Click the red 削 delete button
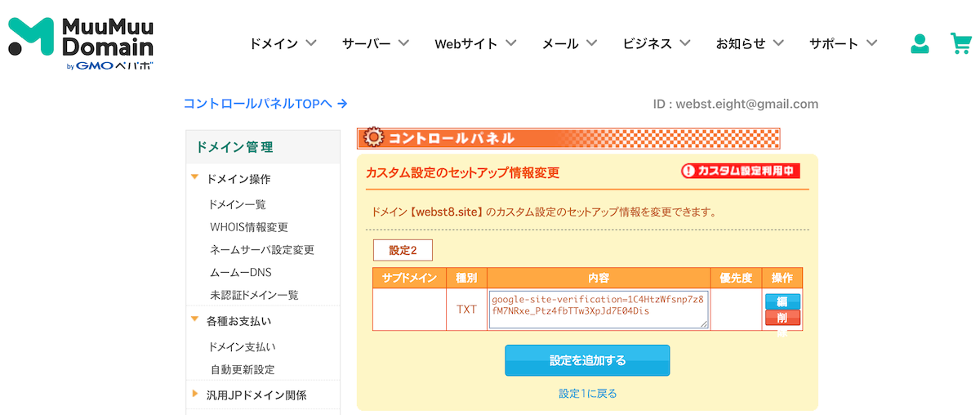Screen dimensions: 980x415 tap(782, 318)
